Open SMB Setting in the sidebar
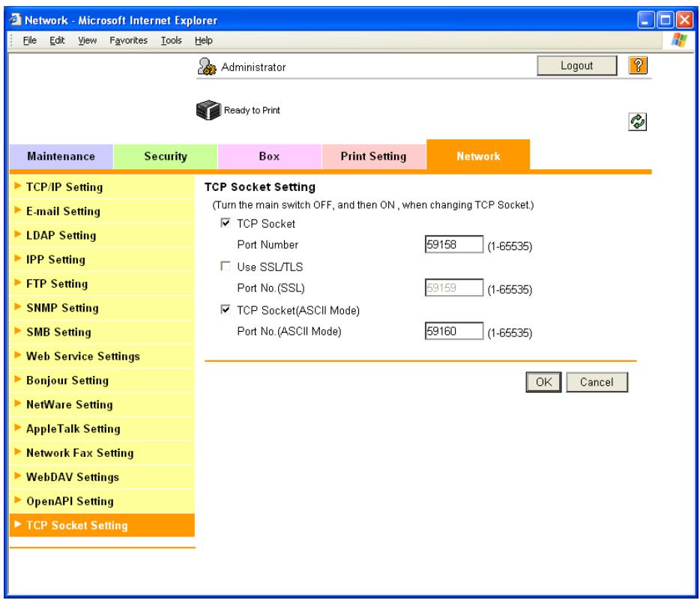 (x=102, y=332)
